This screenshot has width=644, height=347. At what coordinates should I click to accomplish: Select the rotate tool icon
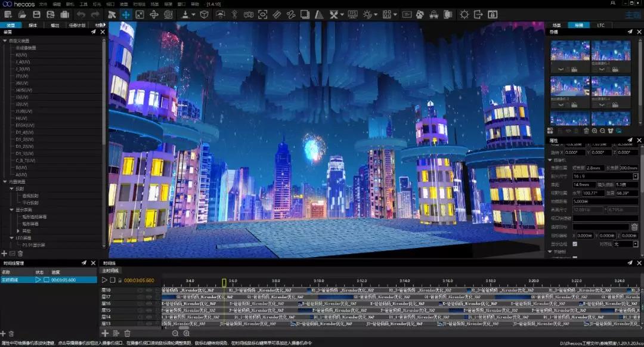(x=154, y=15)
